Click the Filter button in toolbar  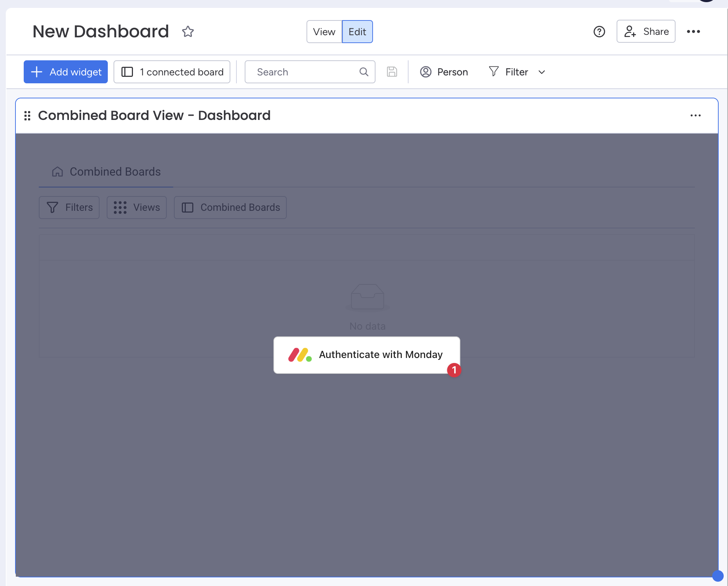[508, 72]
